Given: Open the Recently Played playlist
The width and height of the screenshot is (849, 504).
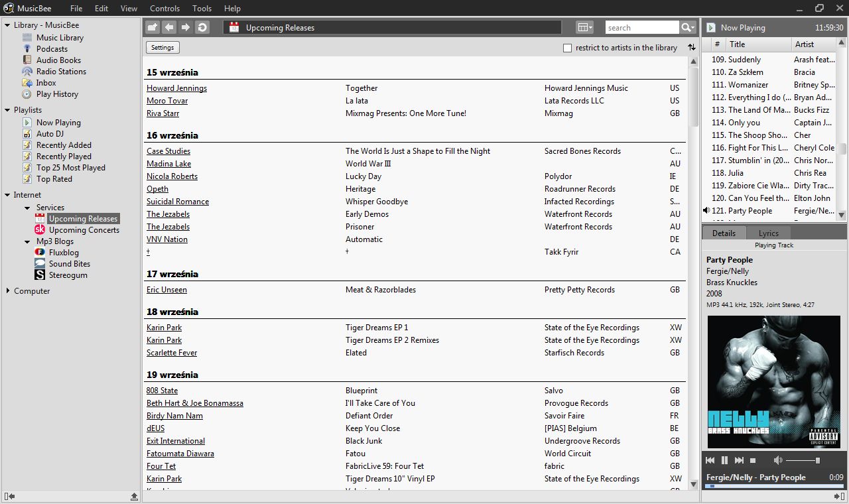Looking at the screenshot, I should (64, 157).
